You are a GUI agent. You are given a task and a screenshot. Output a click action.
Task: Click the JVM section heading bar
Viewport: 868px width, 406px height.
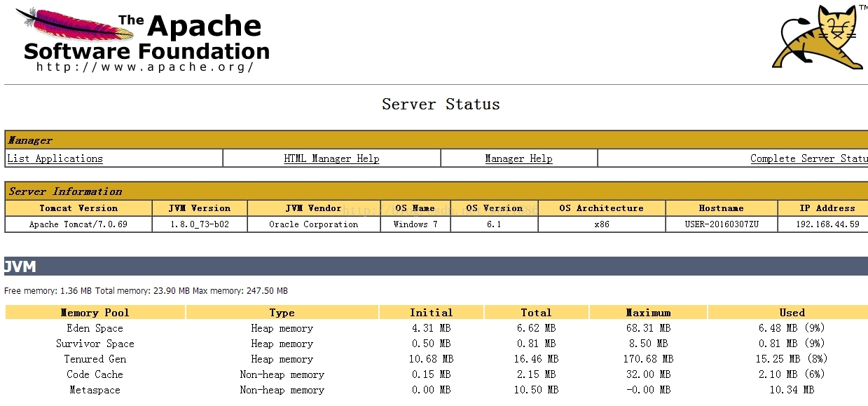pos(436,266)
